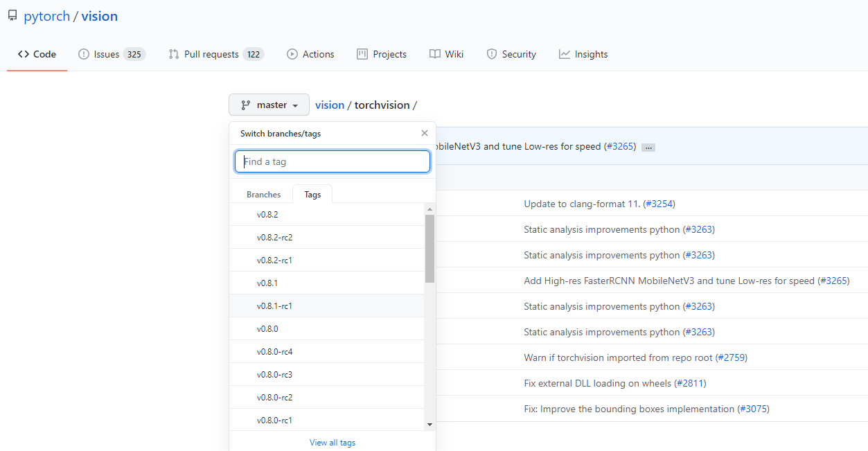This screenshot has width=868, height=451.
Task: Open the View all tags link
Action: [x=333, y=443]
